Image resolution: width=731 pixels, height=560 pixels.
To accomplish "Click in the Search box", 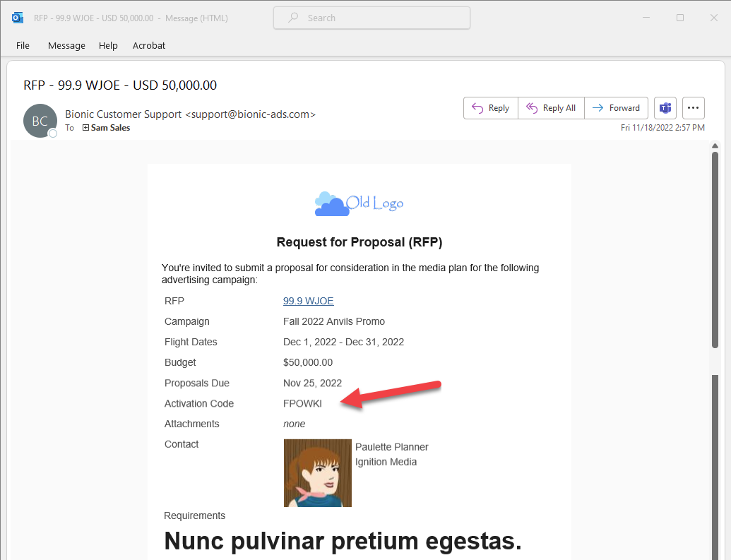I will pos(372,18).
